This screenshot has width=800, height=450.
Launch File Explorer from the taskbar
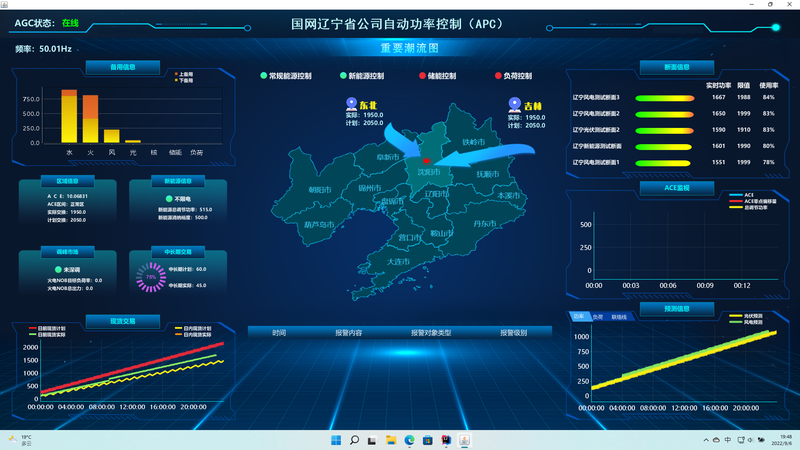point(391,440)
